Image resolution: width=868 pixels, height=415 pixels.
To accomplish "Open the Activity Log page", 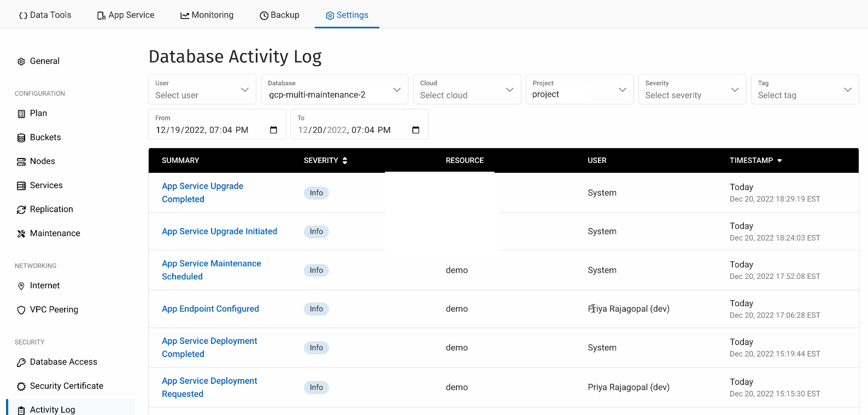I will pyautogui.click(x=52, y=410).
